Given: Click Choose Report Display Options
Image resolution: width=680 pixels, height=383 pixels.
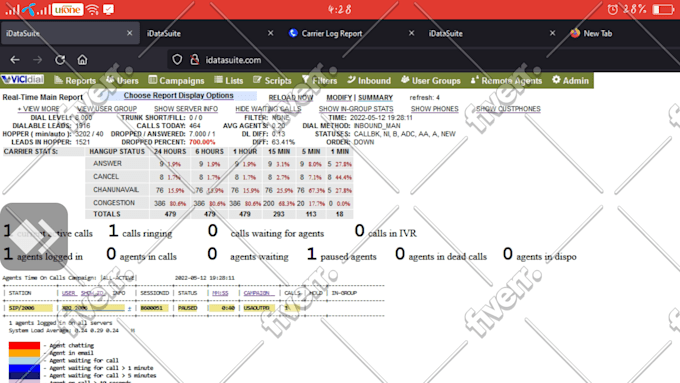Looking at the screenshot, I should (x=178, y=95).
